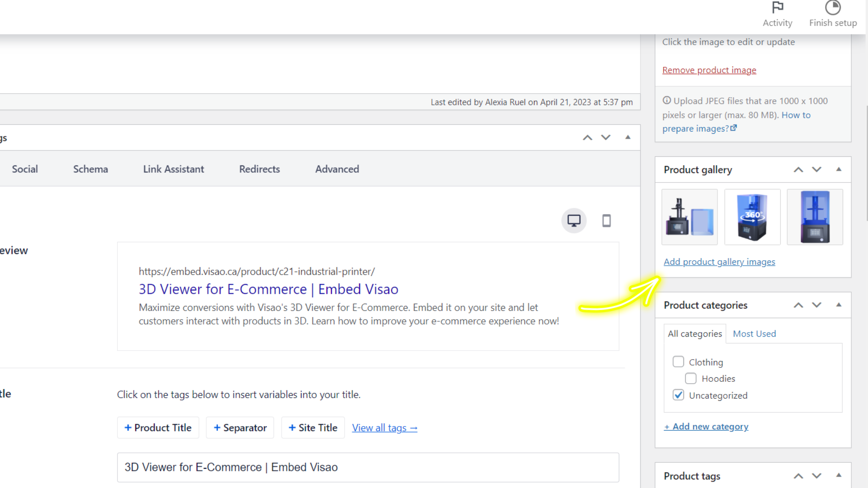Move Product tags panel down

[x=816, y=476]
